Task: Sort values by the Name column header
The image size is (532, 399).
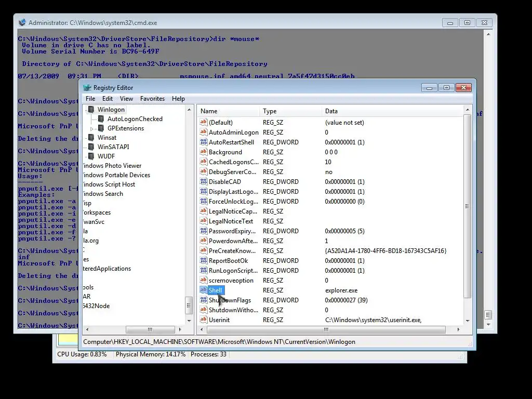Action: [229, 111]
